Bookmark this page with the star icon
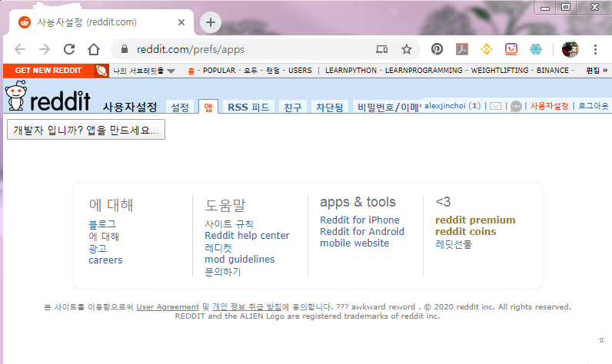 point(407,49)
